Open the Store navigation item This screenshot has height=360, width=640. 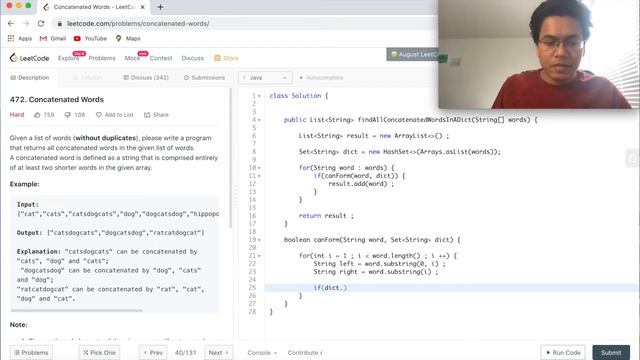[226, 58]
